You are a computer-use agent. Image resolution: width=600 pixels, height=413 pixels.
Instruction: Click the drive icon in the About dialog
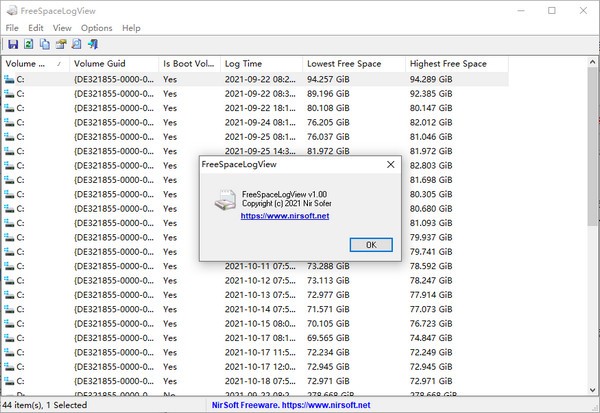[226, 199]
